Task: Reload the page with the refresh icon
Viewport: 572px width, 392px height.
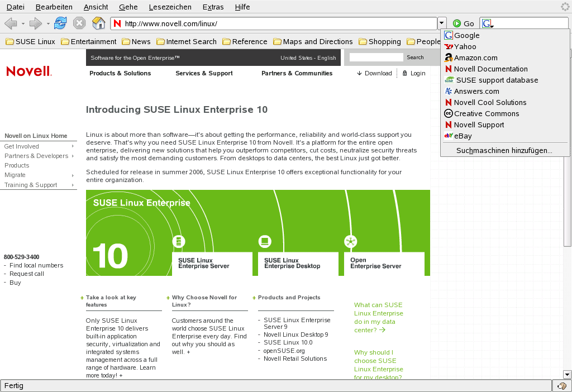Action: tap(60, 23)
